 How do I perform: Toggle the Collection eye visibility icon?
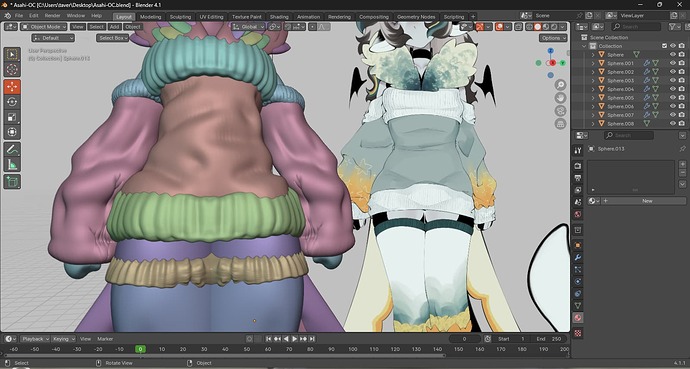coord(672,46)
